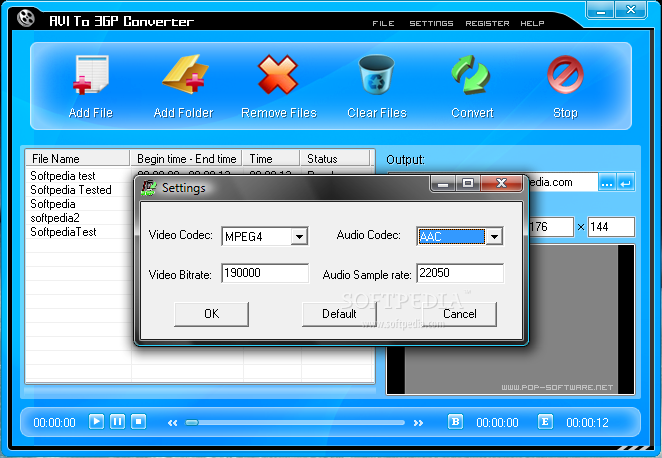Image resolution: width=662 pixels, height=458 pixels.
Task: Click the output width field showing 176
Action: [x=551, y=227]
